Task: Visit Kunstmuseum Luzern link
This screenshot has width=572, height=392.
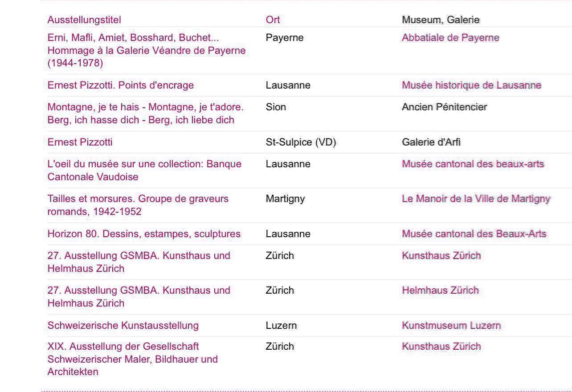Action: [x=451, y=325]
